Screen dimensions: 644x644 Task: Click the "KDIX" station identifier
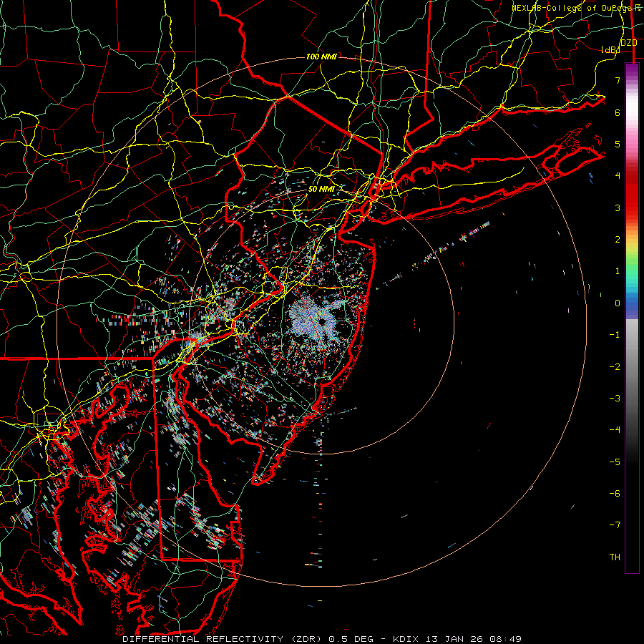pos(406,639)
